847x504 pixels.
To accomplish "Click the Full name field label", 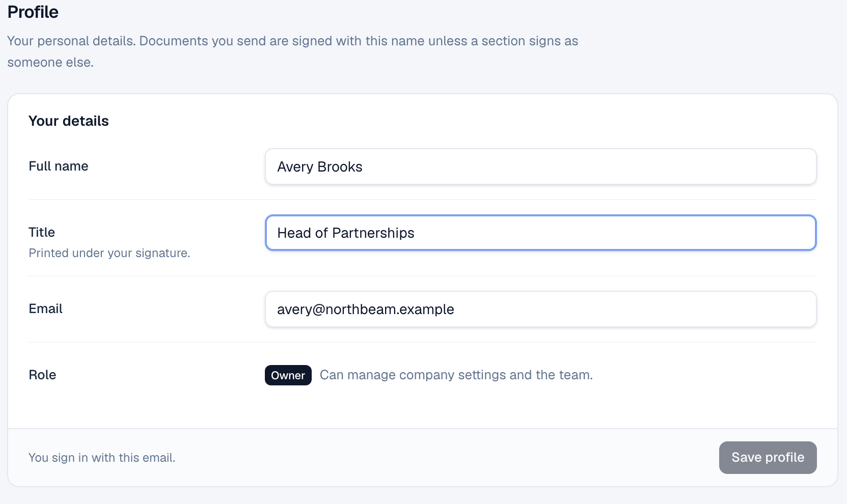I will pos(59,166).
